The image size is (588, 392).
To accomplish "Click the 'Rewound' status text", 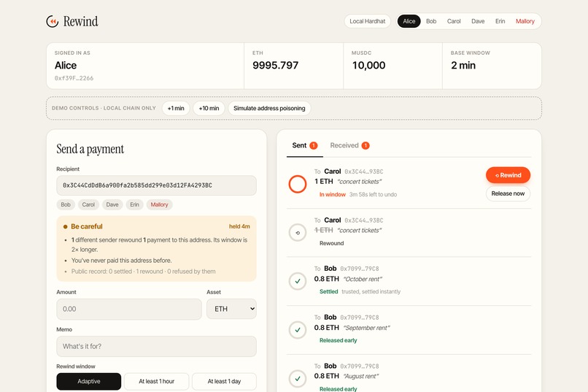I will pyautogui.click(x=331, y=243).
